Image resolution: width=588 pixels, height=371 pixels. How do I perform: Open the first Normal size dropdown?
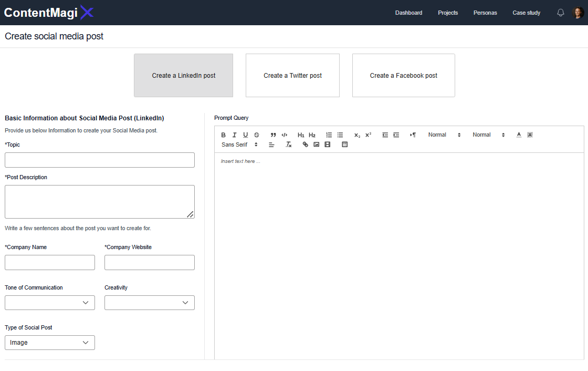(x=444, y=135)
